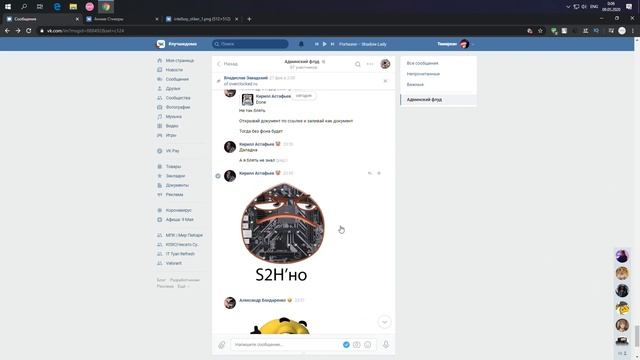The image size is (640, 360).
Task: Click the Документы icon in sidebar
Action: 160,185
